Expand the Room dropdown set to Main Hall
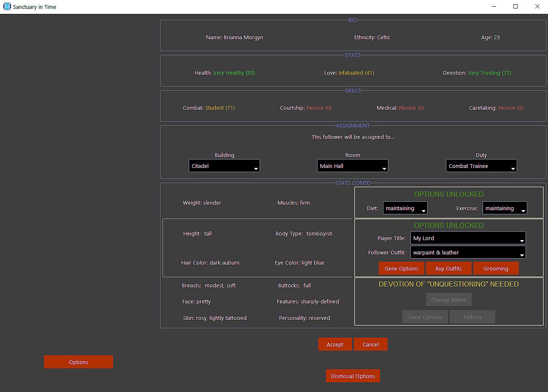This screenshot has height=392, width=548. tap(353, 166)
